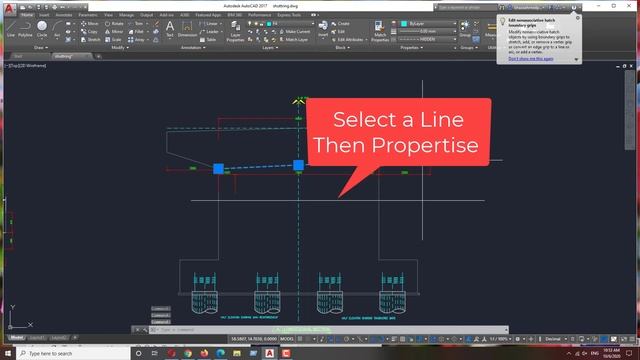The width and height of the screenshot is (640, 360).
Task: Toggle lineweight display in status bar
Action: 394,339
